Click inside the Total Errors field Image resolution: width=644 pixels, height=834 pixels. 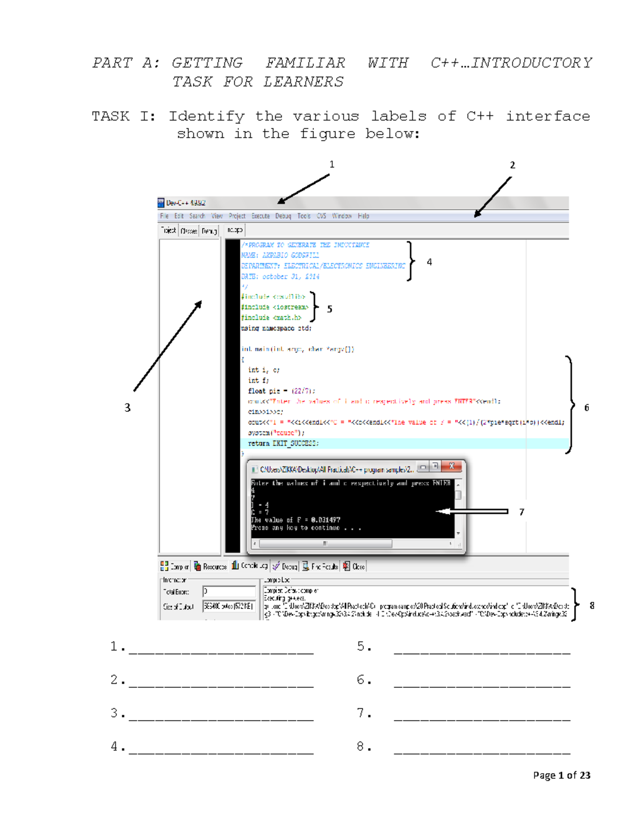[x=229, y=592]
